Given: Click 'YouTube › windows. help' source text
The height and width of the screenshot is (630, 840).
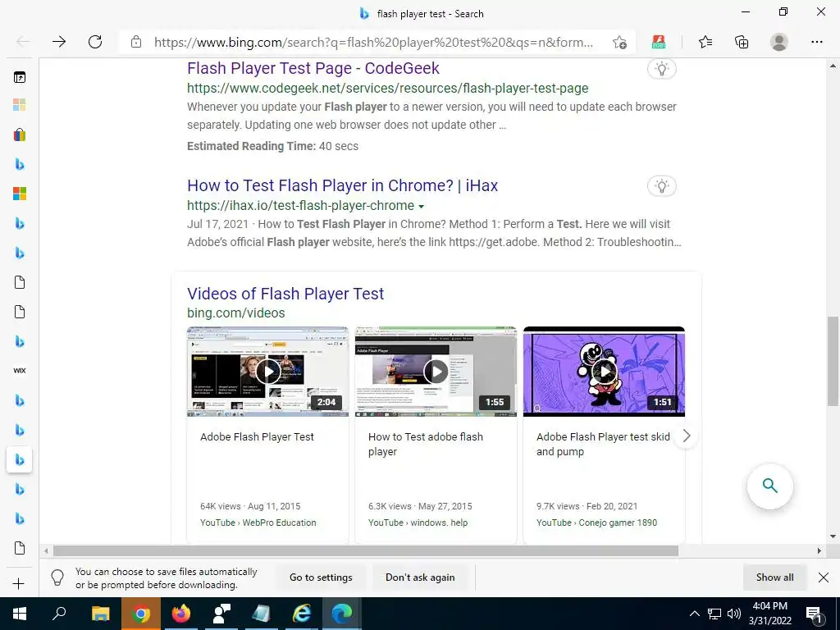Looking at the screenshot, I should point(418,523).
